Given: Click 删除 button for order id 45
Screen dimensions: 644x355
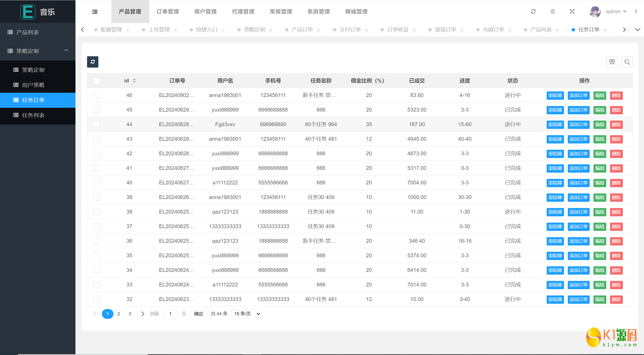Looking at the screenshot, I should coord(616,110).
